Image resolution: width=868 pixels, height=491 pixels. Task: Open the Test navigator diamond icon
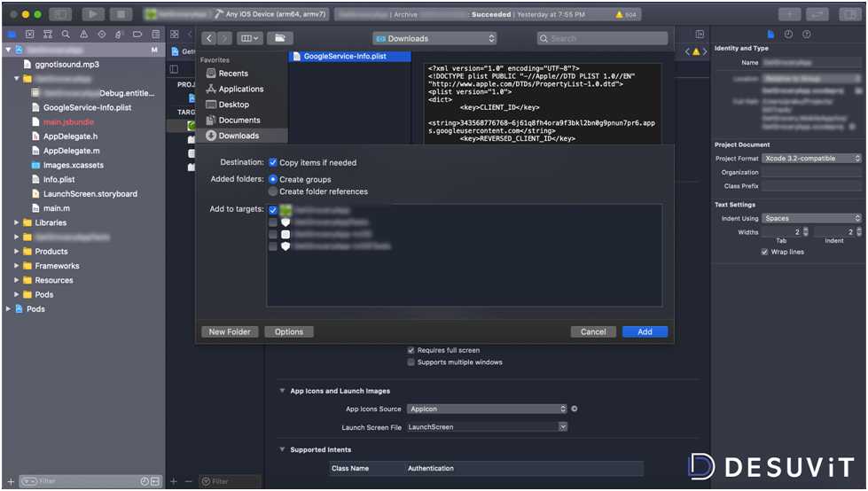coord(102,35)
